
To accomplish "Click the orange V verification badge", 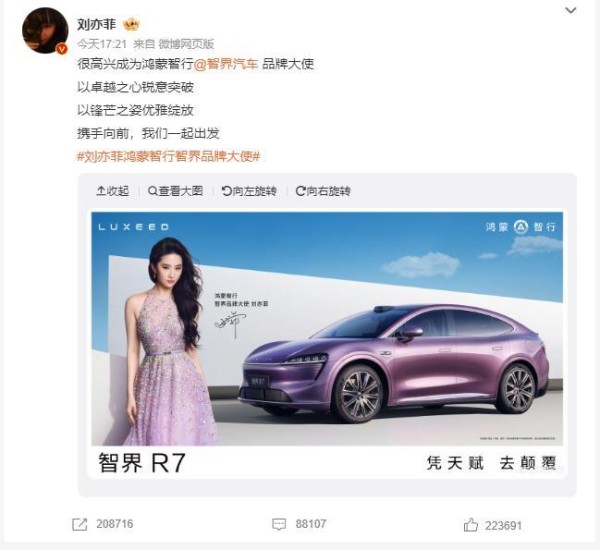I will [x=62, y=49].
